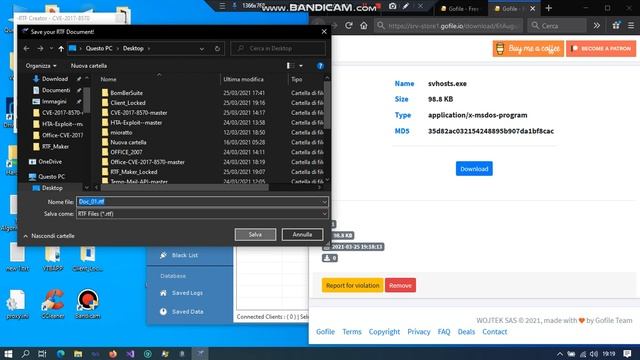Viewport: 640px width, 360px height.
Task: Refresh the Desktop folder listing
Action: (x=217, y=49)
